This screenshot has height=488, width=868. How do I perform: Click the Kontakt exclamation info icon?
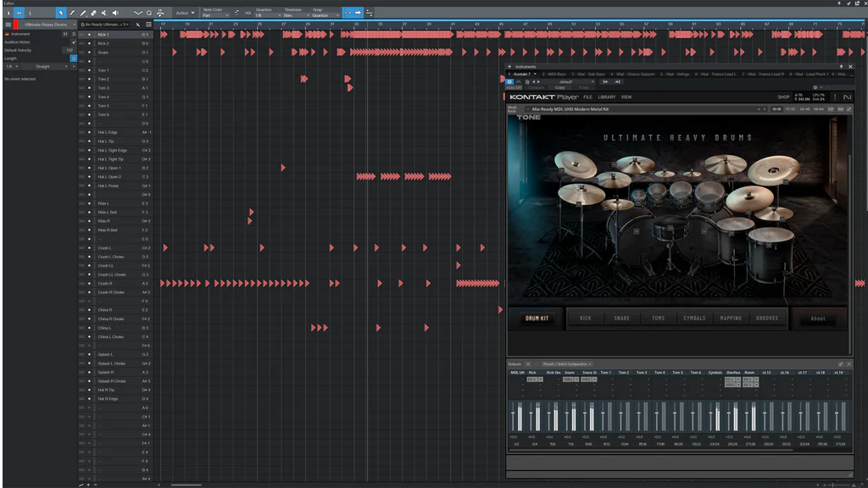pos(835,97)
